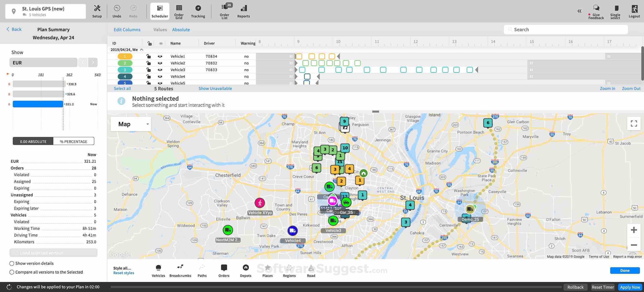This screenshot has height=292, width=644.
Task: Toggle Breadcrumbs display on the map
Action: click(180, 270)
